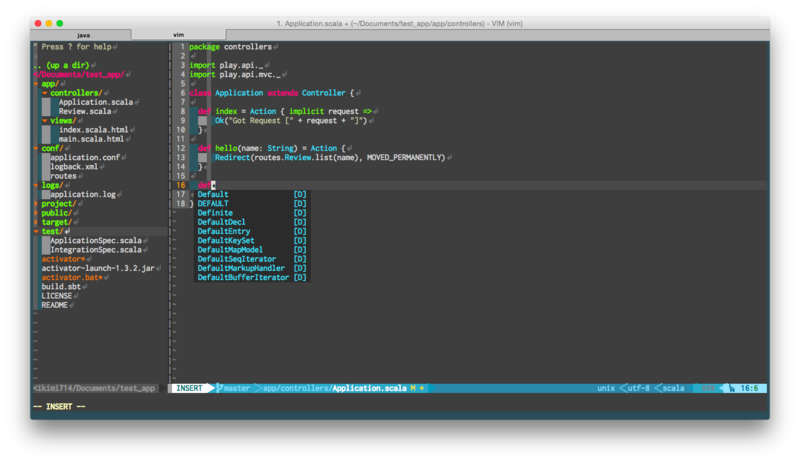The height and width of the screenshot is (463, 800).
Task: Switch to the java terminal tab
Action: [83, 35]
